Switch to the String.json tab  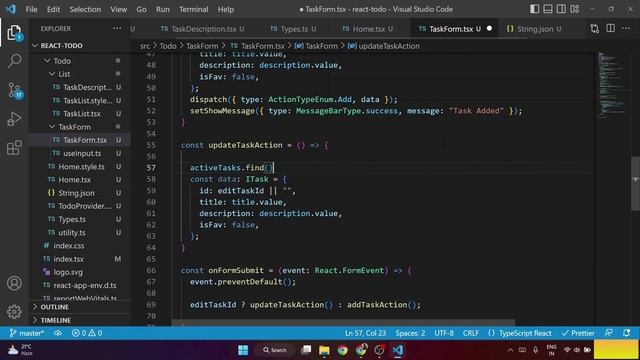click(534, 29)
